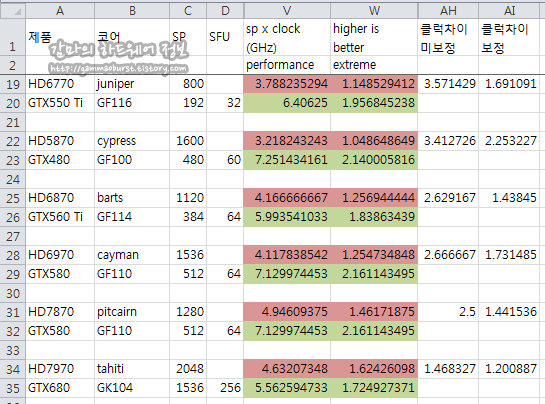Click SFU value 32
The height and width of the screenshot is (404, 545).
point(225,103)
